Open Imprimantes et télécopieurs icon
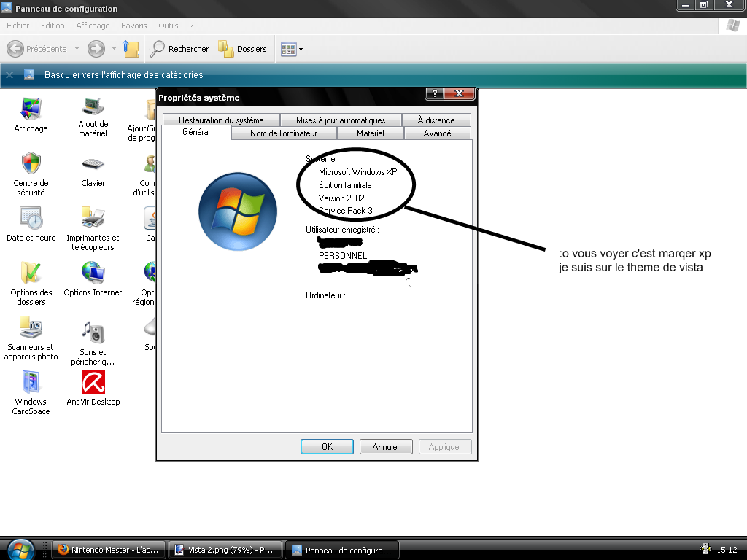747x560 pixels. 93,228
